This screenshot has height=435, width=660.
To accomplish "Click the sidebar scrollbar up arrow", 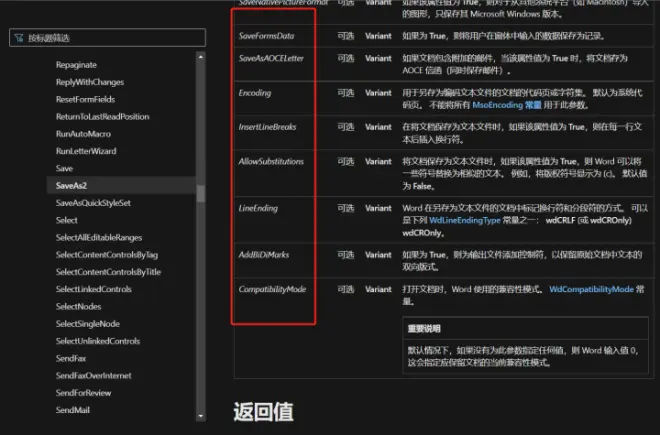I will click(201, 57).
